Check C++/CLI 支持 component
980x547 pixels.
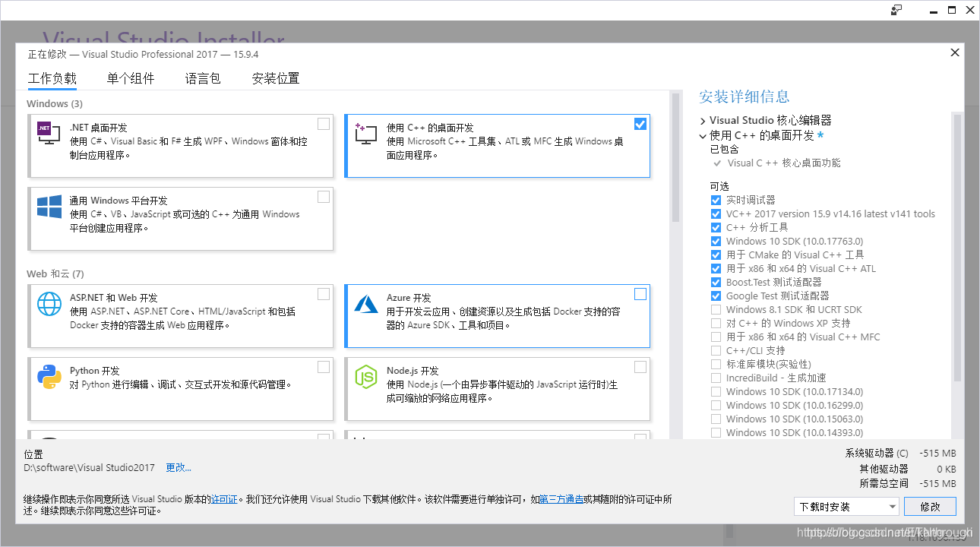coord(716,350)
